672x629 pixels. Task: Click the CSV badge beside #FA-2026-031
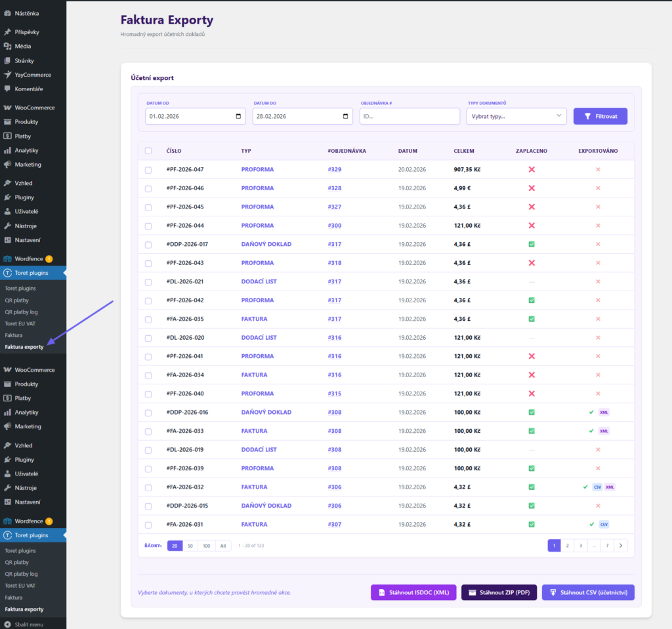pyautogui.click(x=603, y=524)
